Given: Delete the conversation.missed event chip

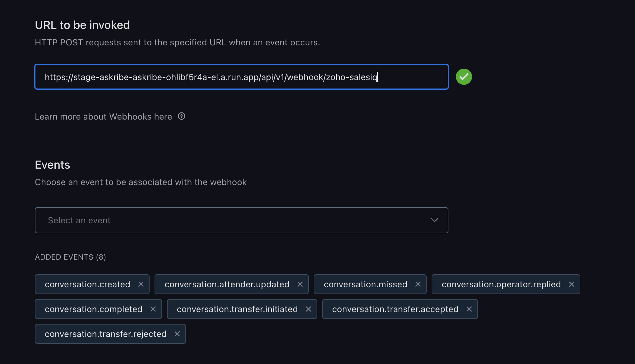Looking at the screenshot, I should [x=418, y=284].
